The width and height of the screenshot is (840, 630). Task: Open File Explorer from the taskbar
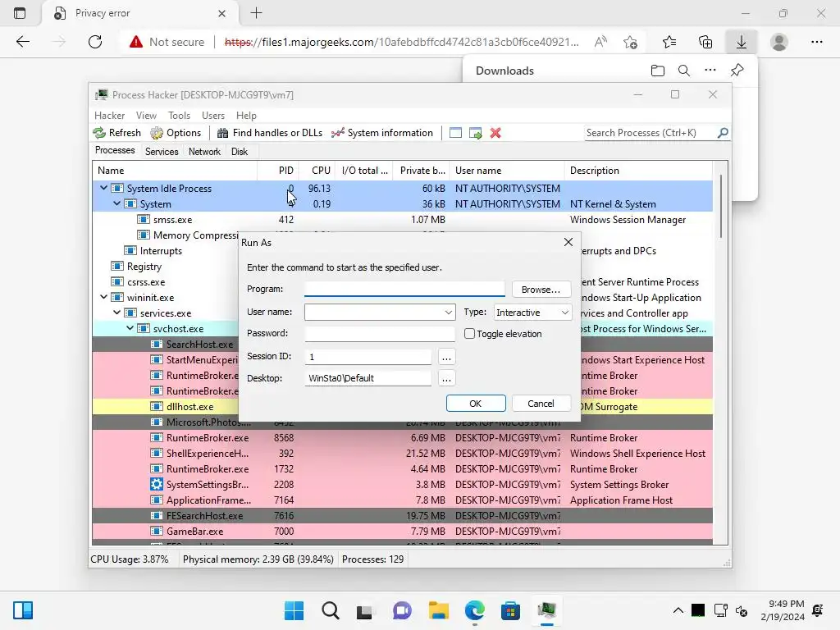click(439, 610)
